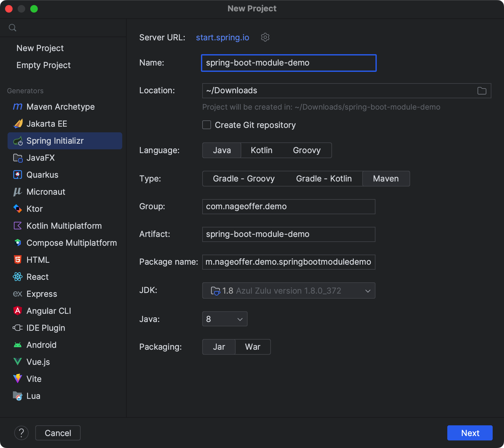Select Empty Project in sidebar
504x448 pixels.
pos(43,65)
